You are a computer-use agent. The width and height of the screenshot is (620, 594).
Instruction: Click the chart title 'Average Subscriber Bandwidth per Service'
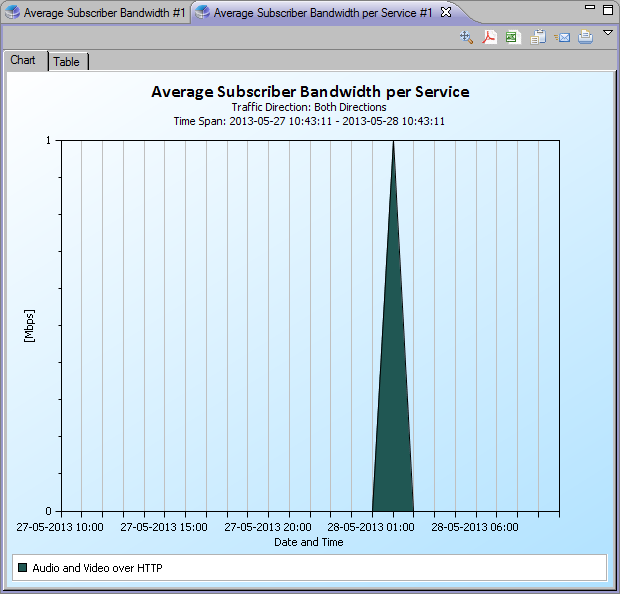click(310, 92)
